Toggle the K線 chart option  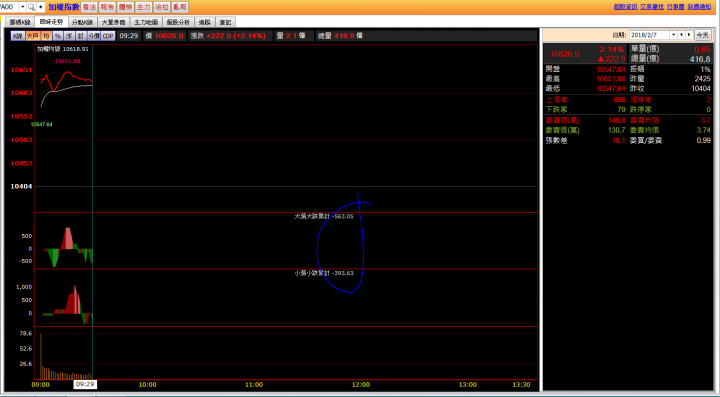click(18, 36)
